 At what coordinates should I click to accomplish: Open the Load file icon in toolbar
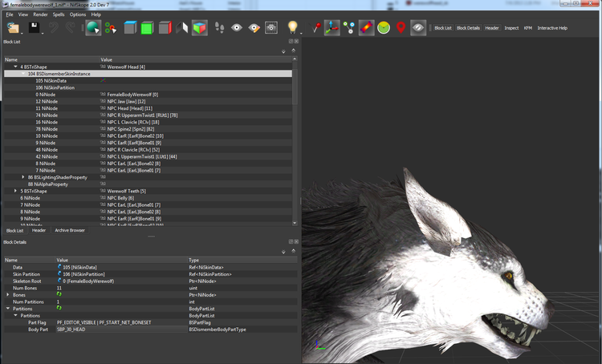[x=13, y=28]
